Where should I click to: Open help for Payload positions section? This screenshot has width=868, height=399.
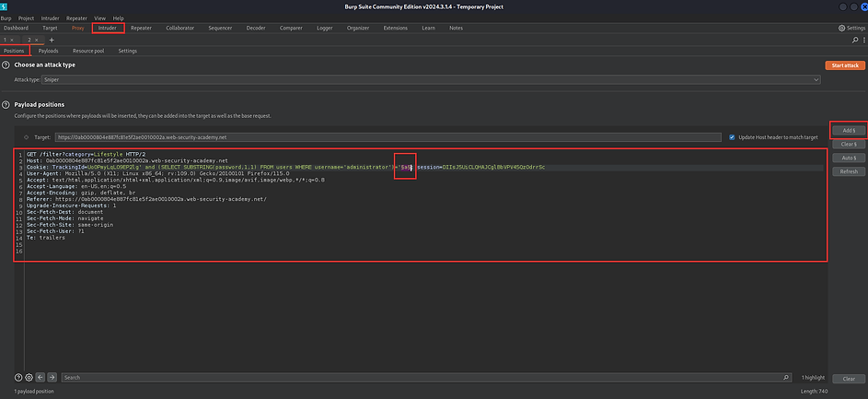[6, 104]
